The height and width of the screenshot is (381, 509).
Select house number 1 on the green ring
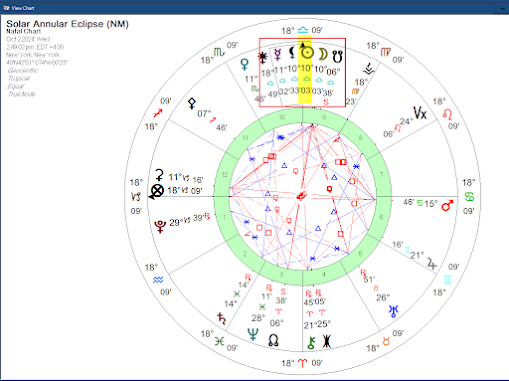click(224, 217)
